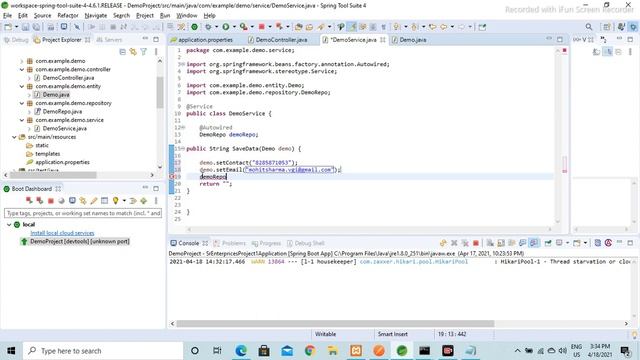The image size is (640, 360).
Task: Click the error marker on line 19
Action: (172, 177)
